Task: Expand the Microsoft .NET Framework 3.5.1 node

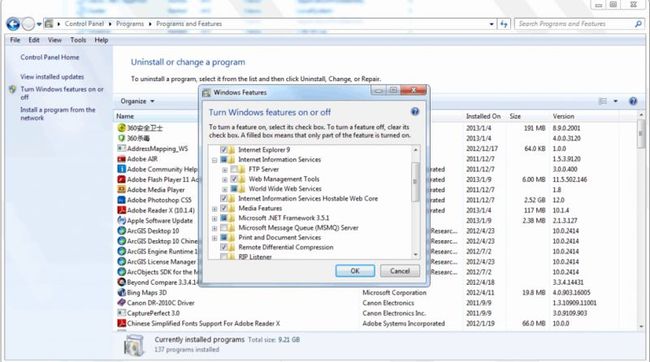Action: point(214,218)
